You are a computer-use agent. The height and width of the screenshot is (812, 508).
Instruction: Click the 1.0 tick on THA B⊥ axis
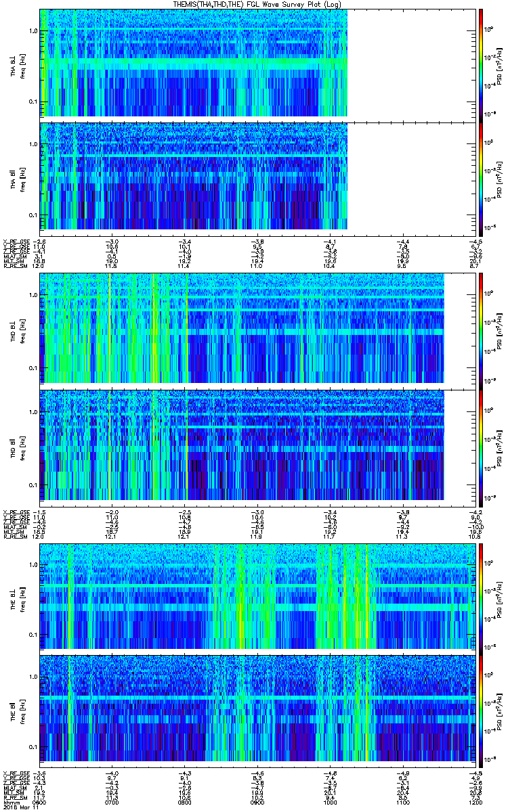click(x=33, y=31)
